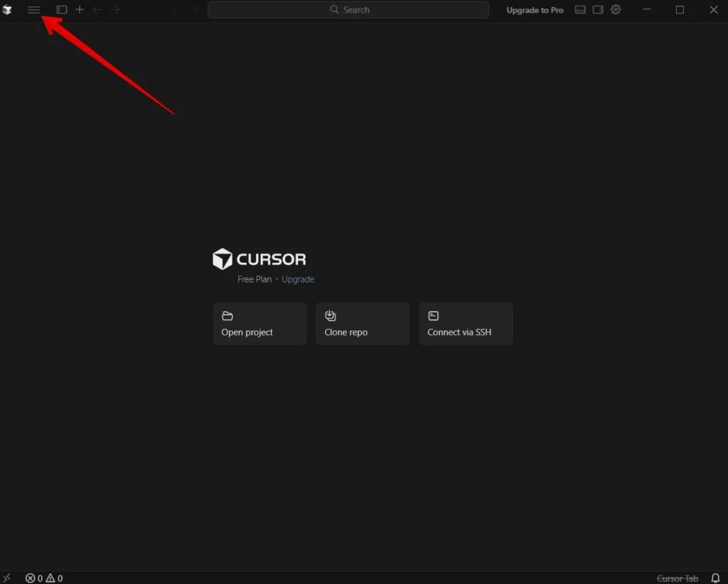Click the remote connection status icon

7,578
